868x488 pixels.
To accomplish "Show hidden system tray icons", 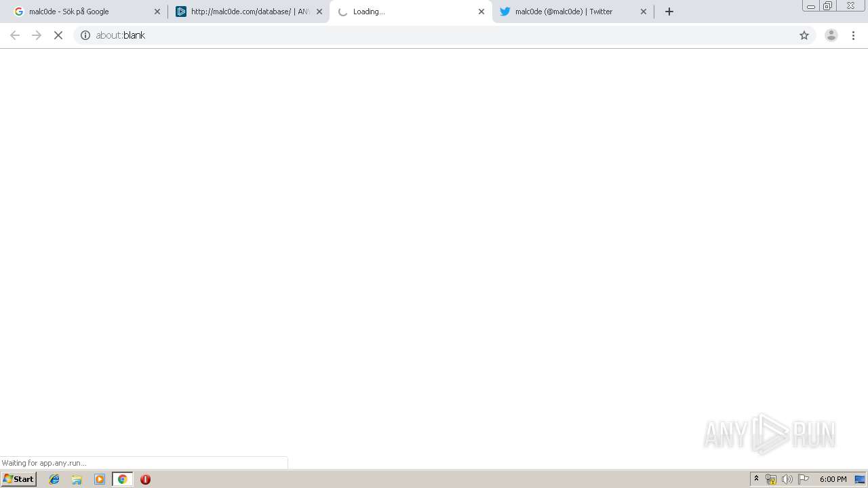I will coord(757,479).
